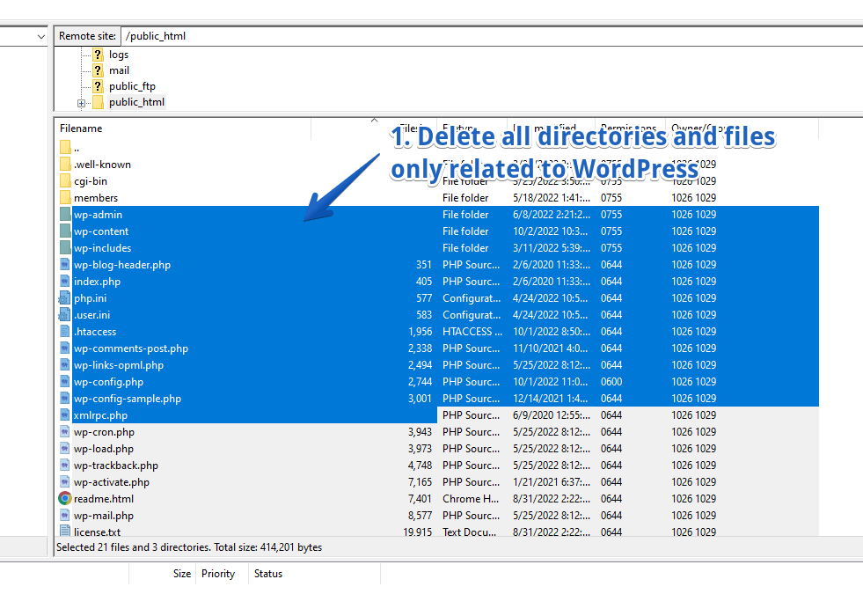
Task: Click the Status column header in queue
Action: [268, 574]
